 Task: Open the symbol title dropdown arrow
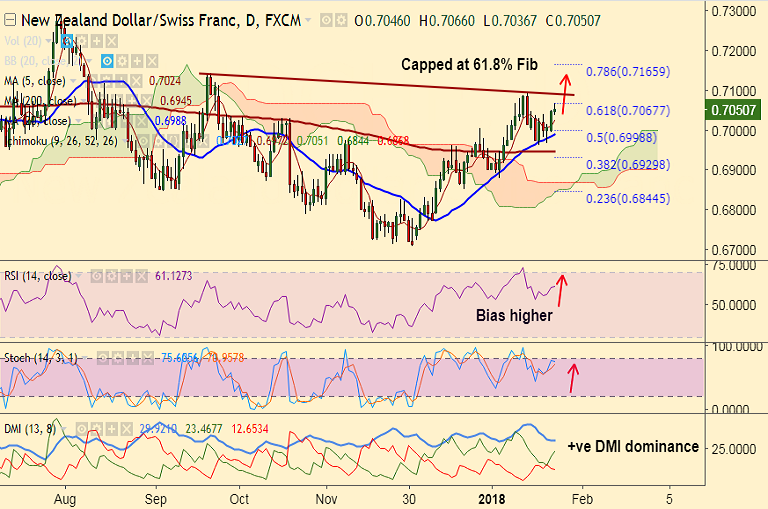pyautogui.click(x=308, y=21)
